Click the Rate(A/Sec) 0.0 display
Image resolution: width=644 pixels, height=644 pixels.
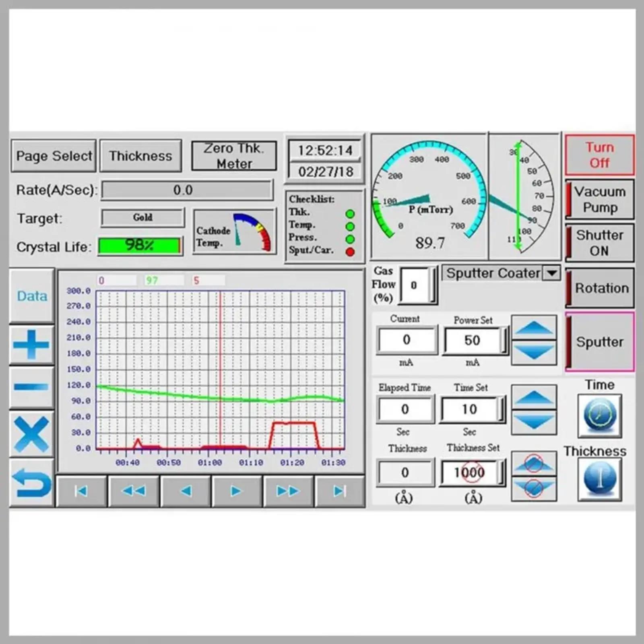(187, 190)
